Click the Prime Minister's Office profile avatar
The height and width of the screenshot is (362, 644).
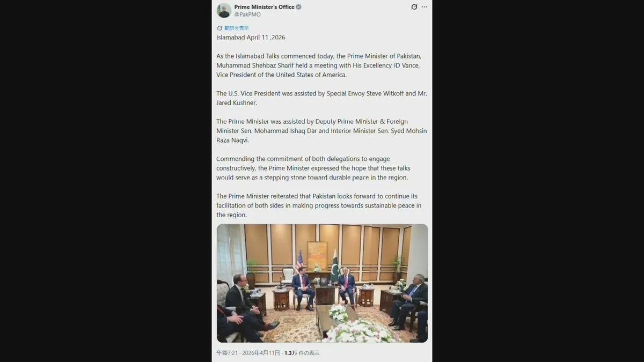(x=224, y=10)
